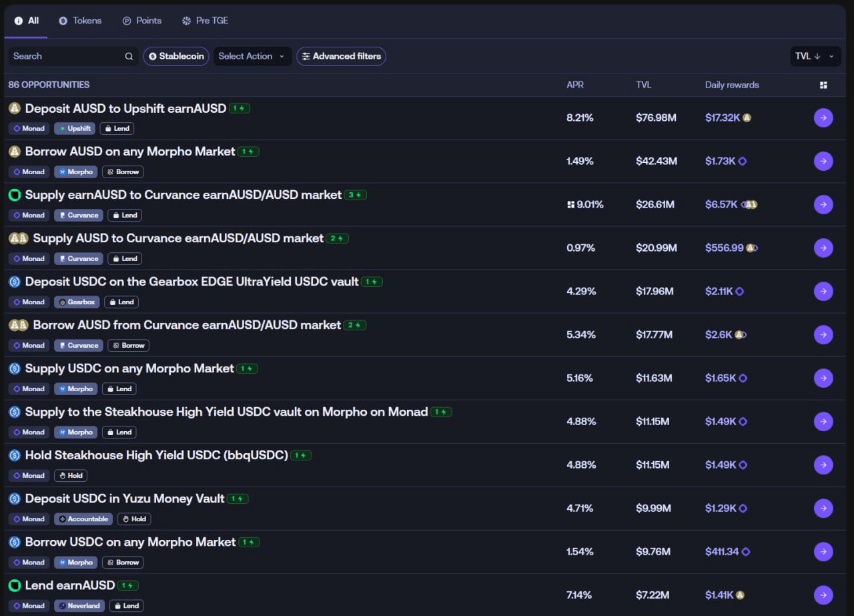Open Supply USDC on any Morpho Market
This screenshot has width=854, height=616.
pyautogui.click(x=129, y=368)
